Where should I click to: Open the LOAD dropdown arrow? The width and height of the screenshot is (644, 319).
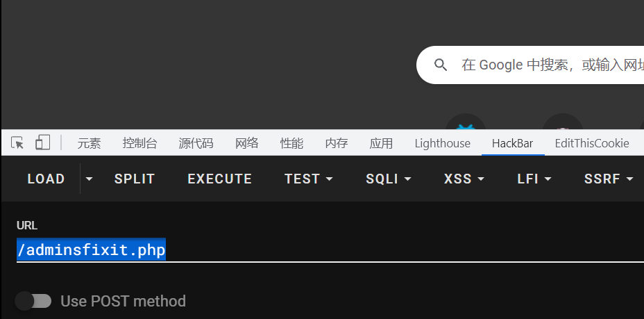pos(89,179)
